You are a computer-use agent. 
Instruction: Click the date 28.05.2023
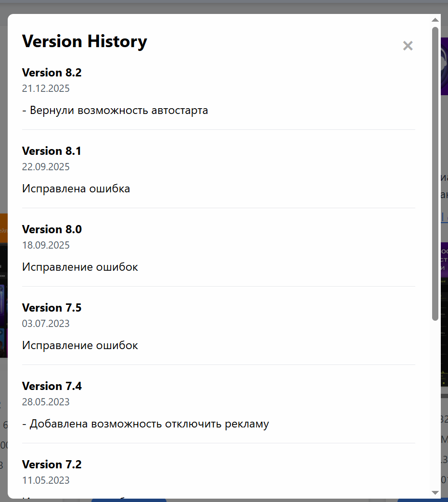[46, 402]
